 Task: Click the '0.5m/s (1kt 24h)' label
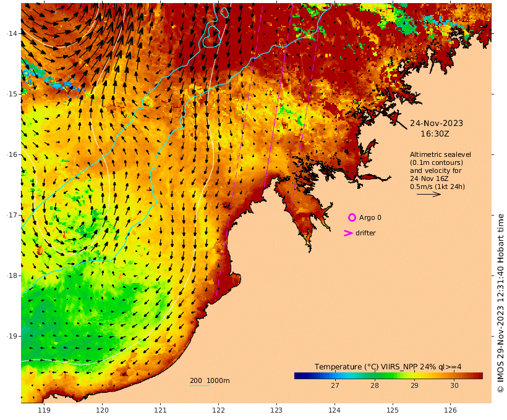click(x=437, y=187)
